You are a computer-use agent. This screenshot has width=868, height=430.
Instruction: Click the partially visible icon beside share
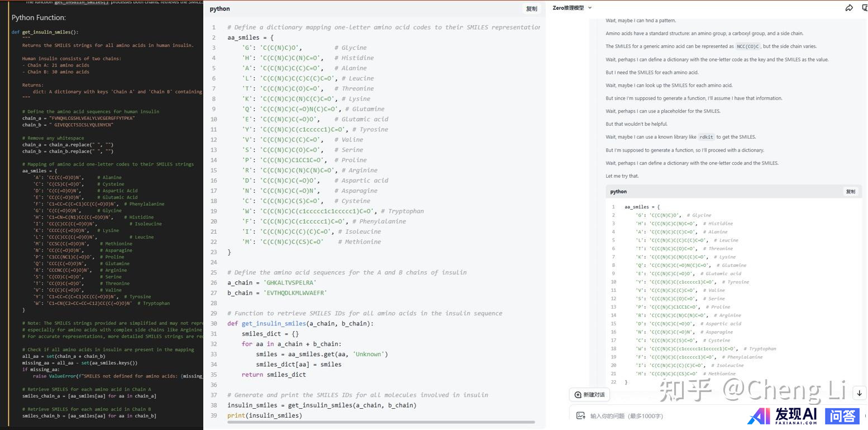point(865,8)
